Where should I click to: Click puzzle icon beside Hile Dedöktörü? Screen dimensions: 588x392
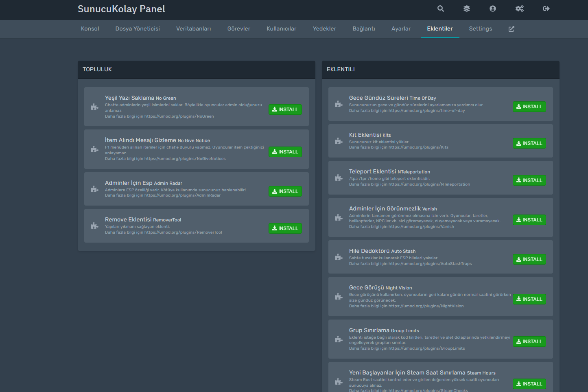click(x=339, y=257)
